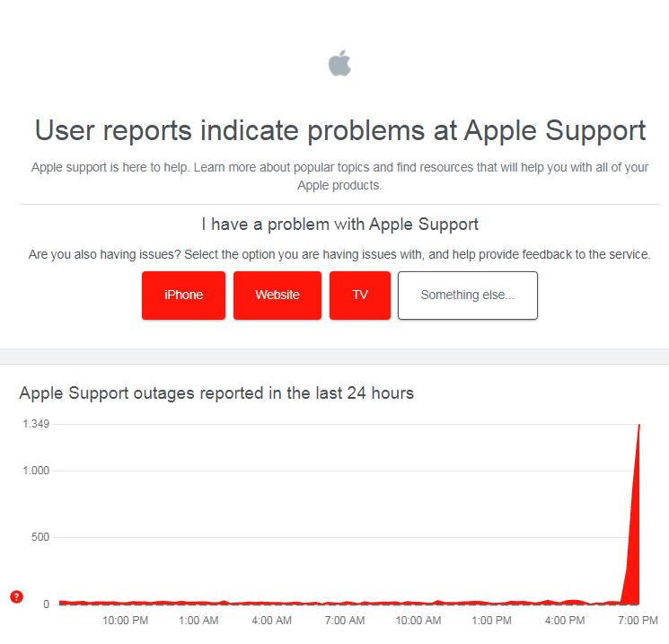Click the headline about Apple Support problems

[x=339, y=130]
